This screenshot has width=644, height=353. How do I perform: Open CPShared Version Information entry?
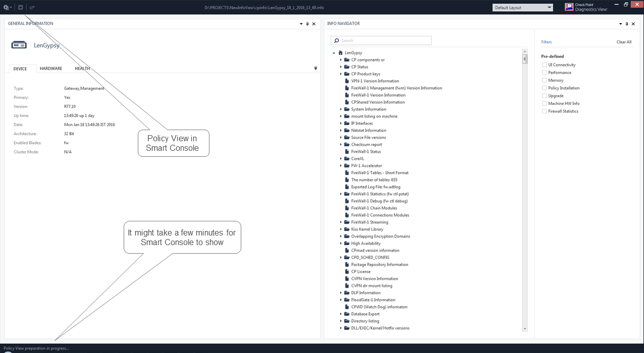click(378, 102)
